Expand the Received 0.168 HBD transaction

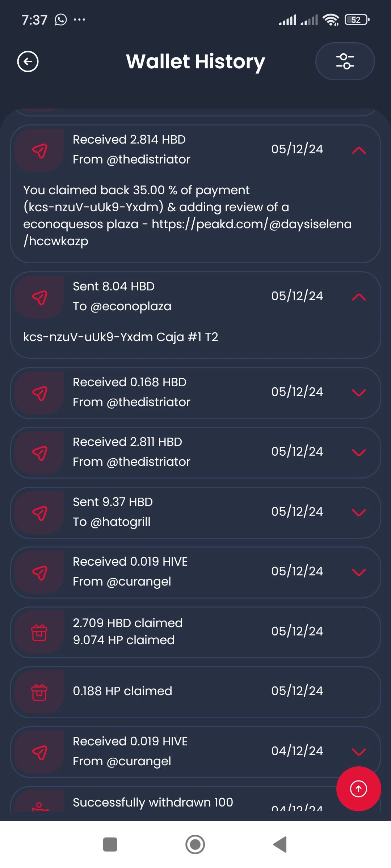pyautogui.click(x=359, y=393)
